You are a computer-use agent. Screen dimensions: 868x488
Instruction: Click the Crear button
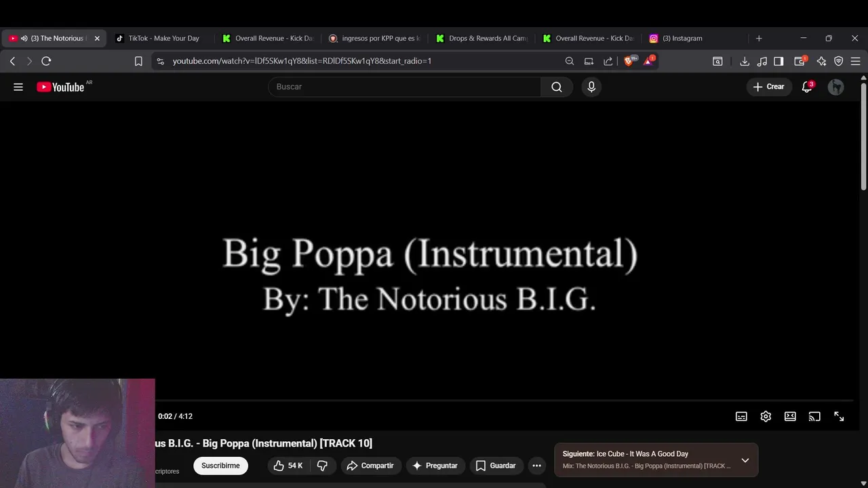tap(769, 87)
